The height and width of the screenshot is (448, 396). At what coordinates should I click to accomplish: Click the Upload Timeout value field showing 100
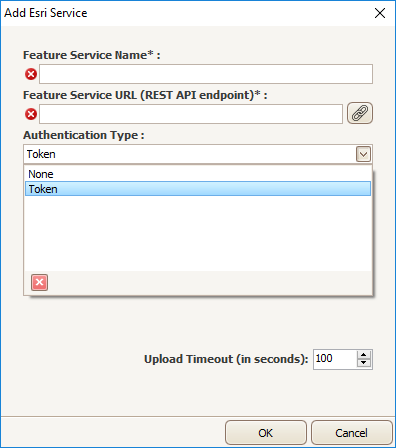[x=335, y=359]
